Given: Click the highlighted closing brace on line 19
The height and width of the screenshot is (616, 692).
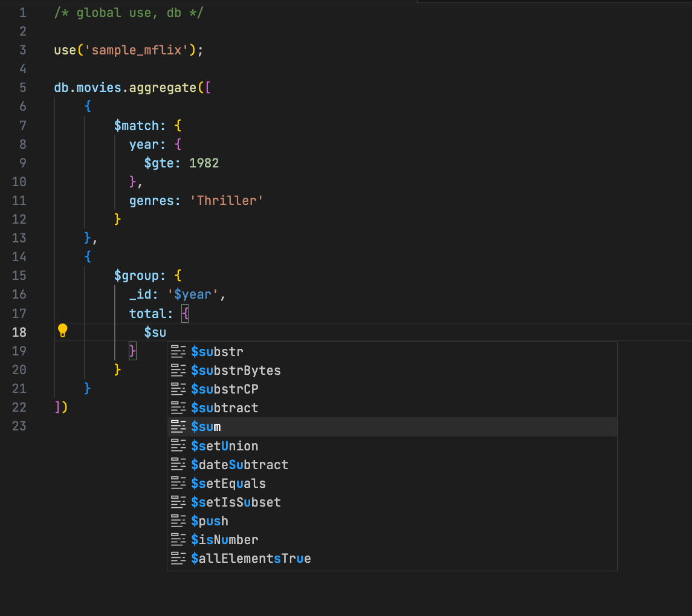Looking at the screenshot, I should point(132,351).
